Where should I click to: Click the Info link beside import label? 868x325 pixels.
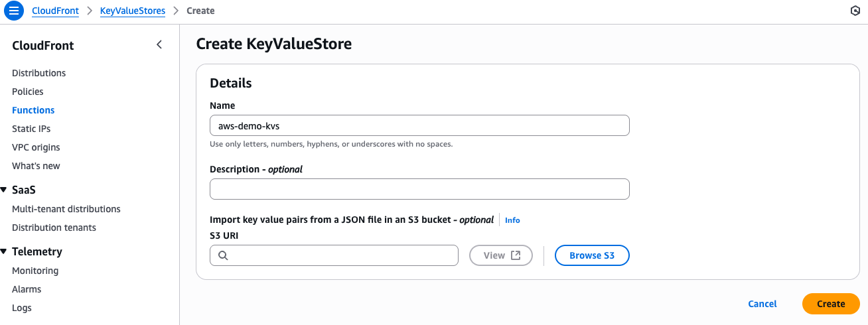(x=512, y=220)
